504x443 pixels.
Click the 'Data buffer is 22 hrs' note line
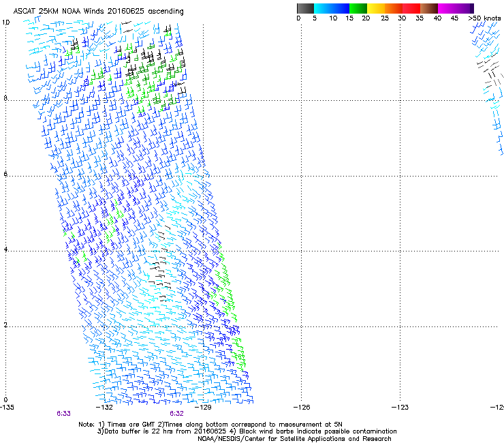[247, 431]
